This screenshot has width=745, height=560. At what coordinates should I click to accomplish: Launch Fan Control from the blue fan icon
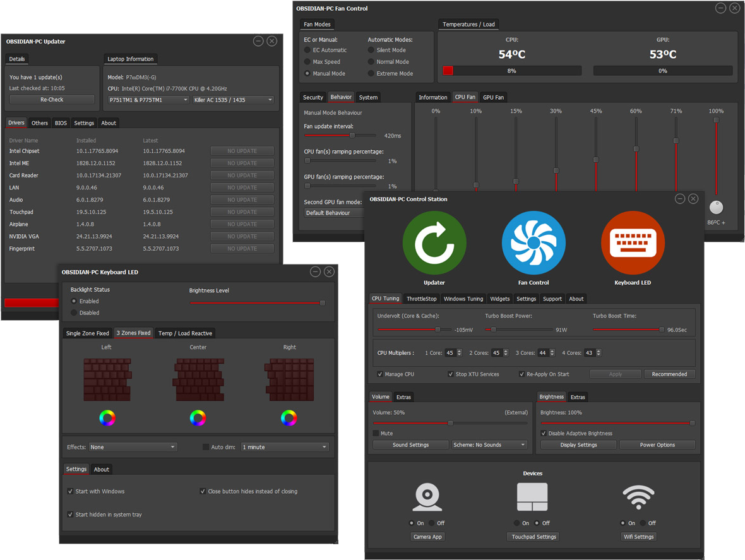[x=533, y=242]
